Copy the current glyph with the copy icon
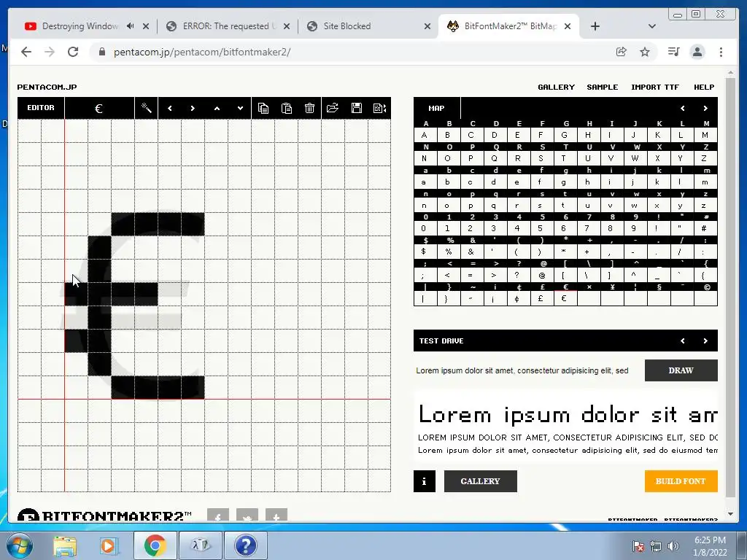 263,108
